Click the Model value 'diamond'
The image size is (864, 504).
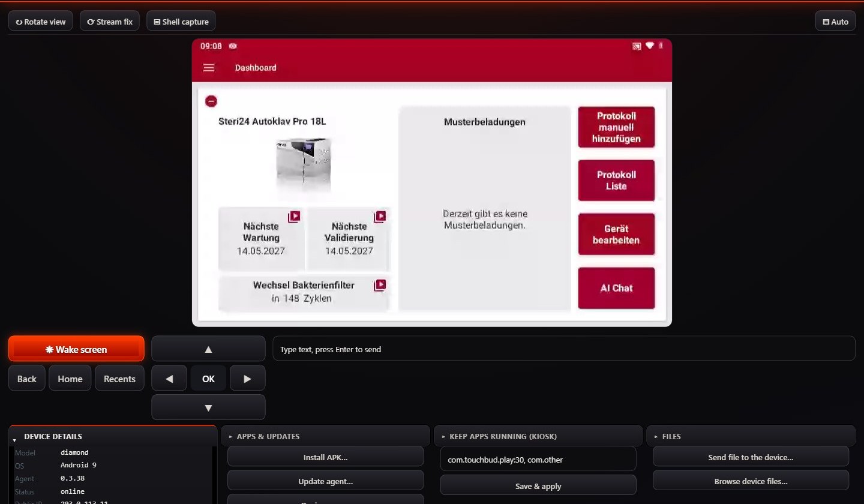[74, 452]
